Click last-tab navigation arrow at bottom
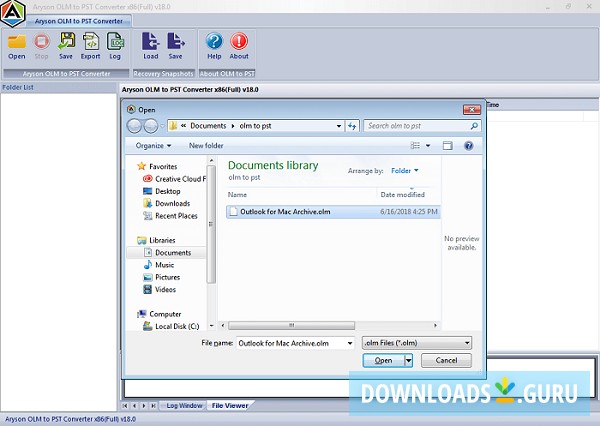This screenshot has height=426, width=600. (x=153, y=405)
